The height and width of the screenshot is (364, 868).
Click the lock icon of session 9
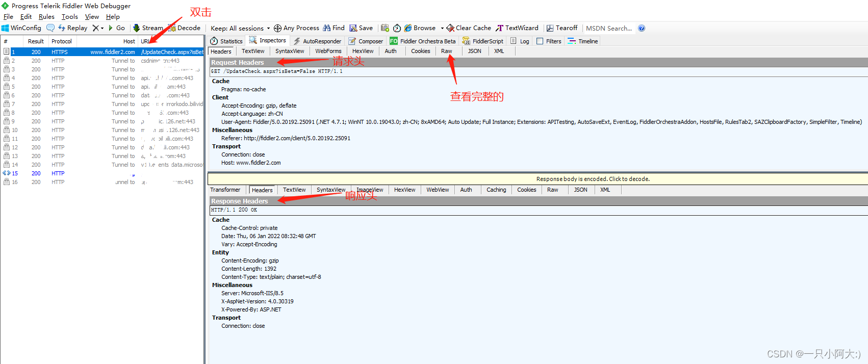click(7, 121)
